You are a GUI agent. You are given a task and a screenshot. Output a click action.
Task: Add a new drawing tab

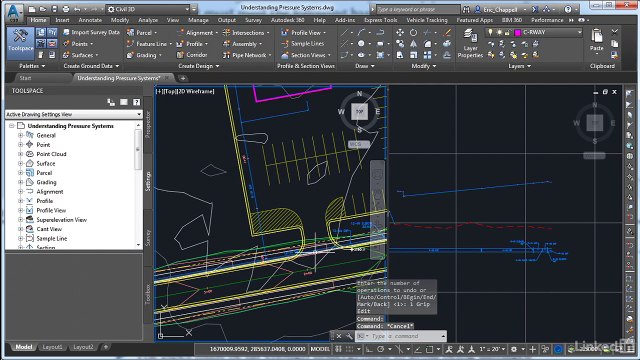point(183,78)
